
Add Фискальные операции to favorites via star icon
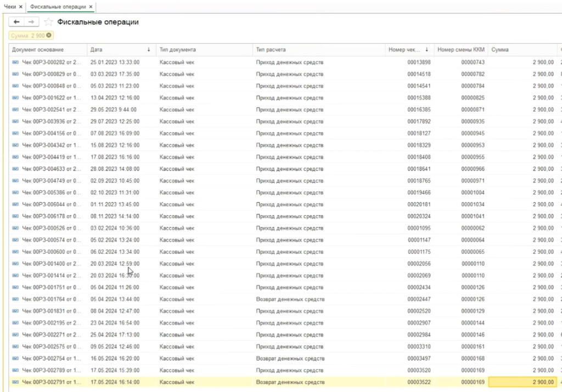coord(48,22)
